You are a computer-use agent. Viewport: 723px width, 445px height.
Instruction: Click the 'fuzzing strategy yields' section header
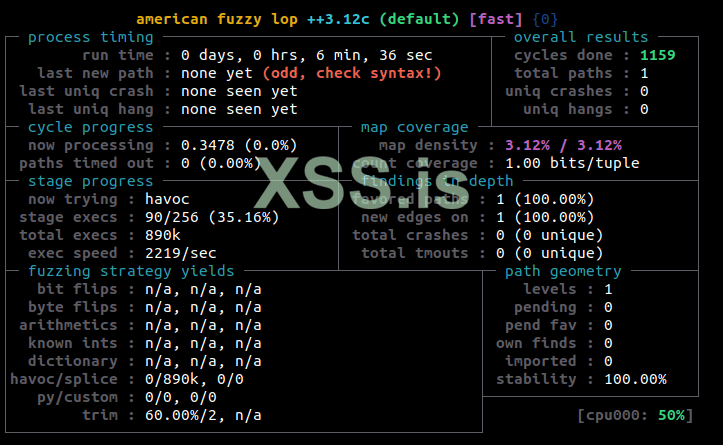[131, 271]
